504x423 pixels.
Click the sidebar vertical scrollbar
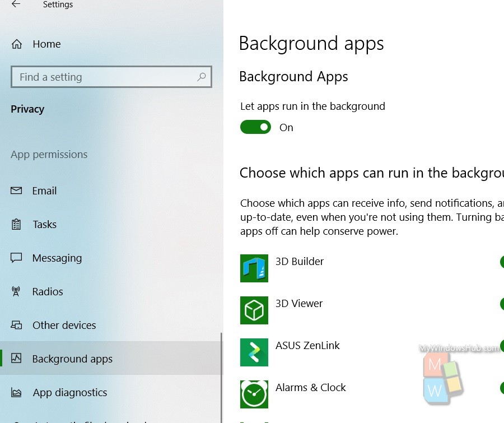coord(221,376)
